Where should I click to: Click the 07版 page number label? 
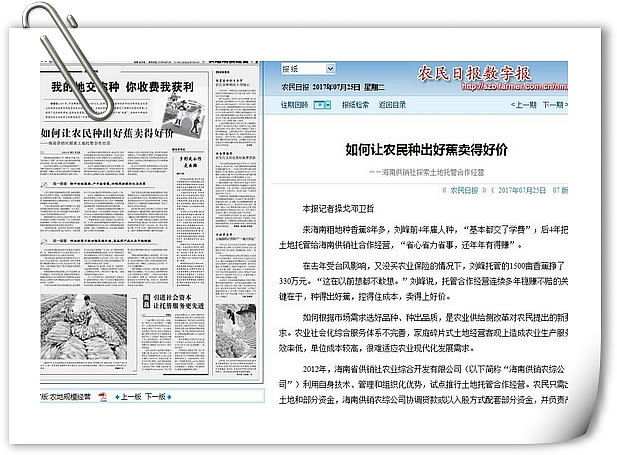(x=560, y=191)
